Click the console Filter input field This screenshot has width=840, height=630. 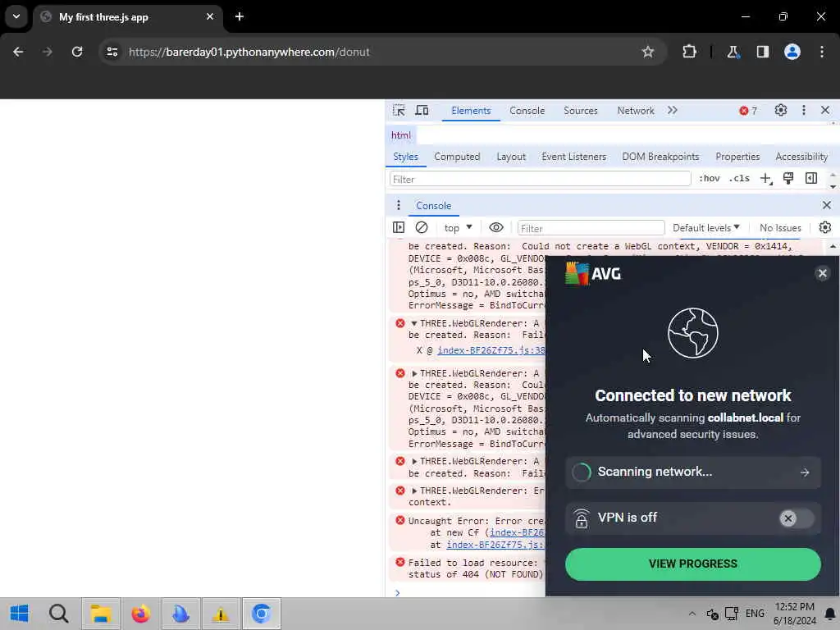tap(591, 228)
